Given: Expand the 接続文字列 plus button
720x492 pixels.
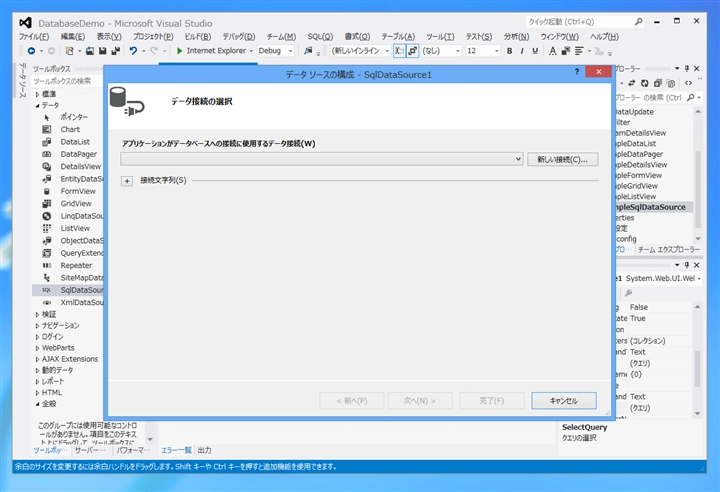Looking at the screenshot, I should click(x=127, y=181).
